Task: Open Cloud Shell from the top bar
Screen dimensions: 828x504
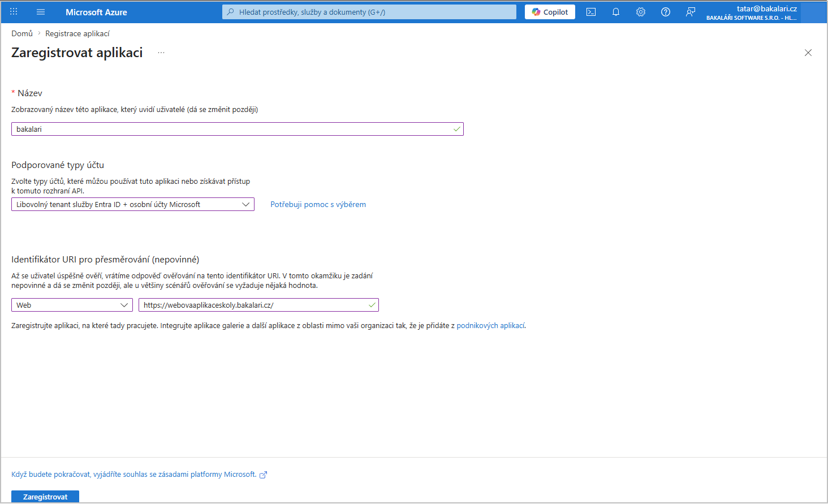Action: point(591,12)
